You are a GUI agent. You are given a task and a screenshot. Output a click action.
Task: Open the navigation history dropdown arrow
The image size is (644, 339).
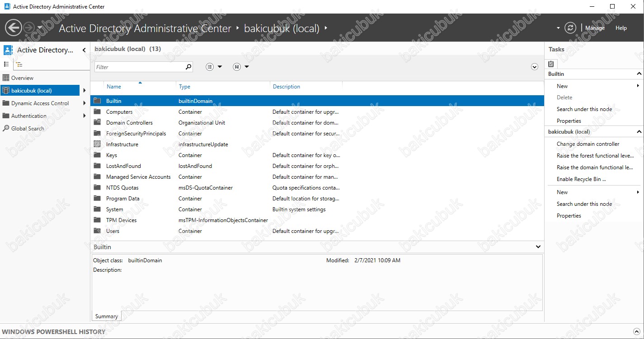[40, 28]
